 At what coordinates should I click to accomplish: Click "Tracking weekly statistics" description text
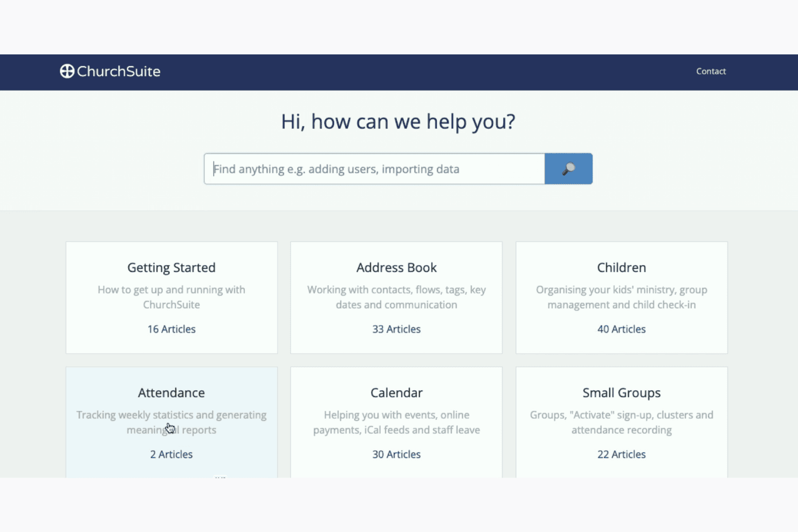coord(171,422)
